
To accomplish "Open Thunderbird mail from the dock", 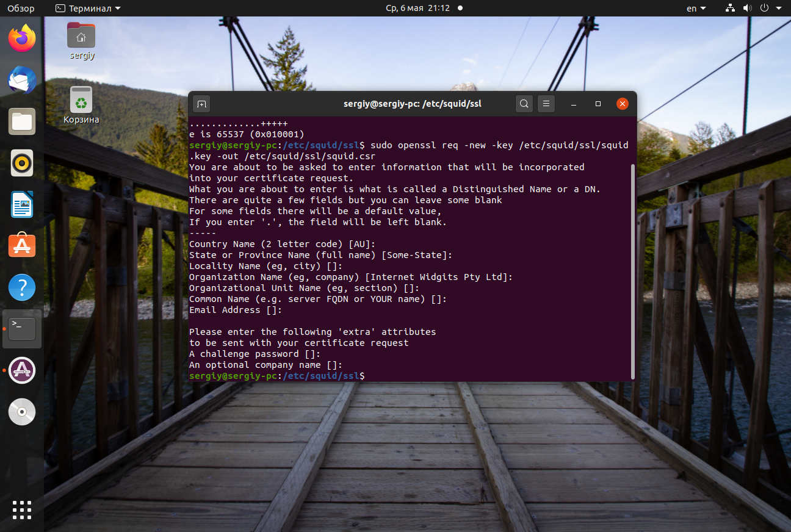I will (x=22, y=80).
